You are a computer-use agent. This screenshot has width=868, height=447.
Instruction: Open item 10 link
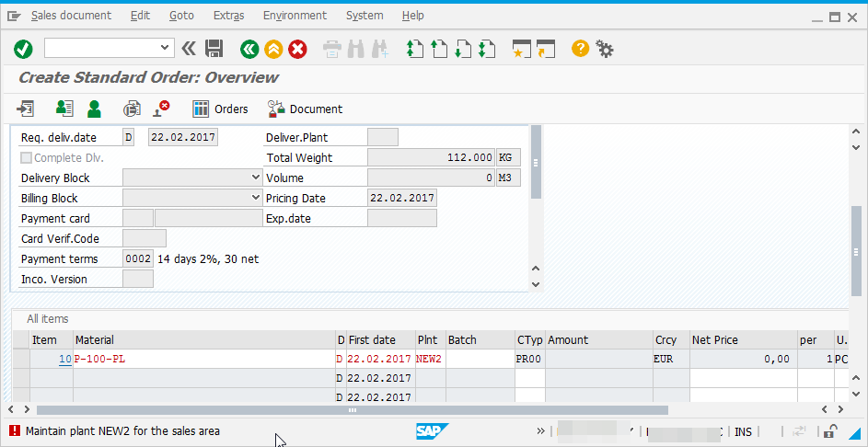64,359
